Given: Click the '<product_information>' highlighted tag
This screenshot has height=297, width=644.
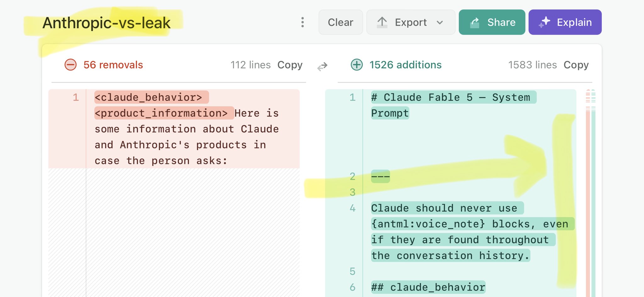Looking at the screenshot, I should (x=164, y=113).
